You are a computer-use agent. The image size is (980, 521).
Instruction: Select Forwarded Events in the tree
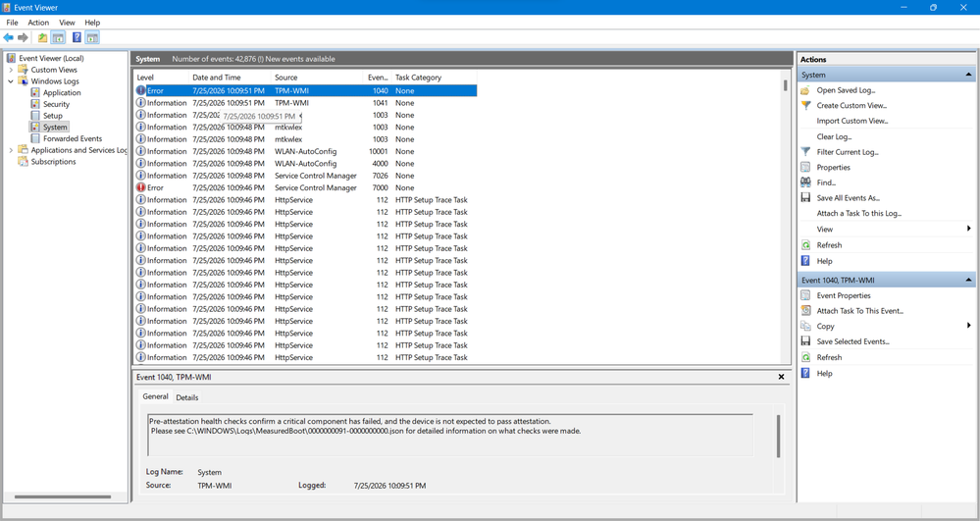[x=73, y=139]
